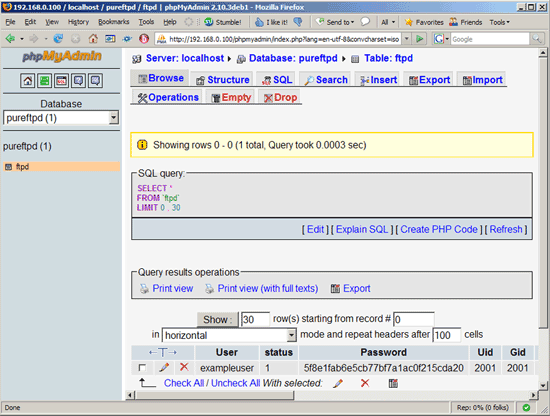The width and height of the screenshot is (550, 416).
Task: Click the red X delete icon for exampleuser row
Action: pyautogui.click(x=184, y=367)
